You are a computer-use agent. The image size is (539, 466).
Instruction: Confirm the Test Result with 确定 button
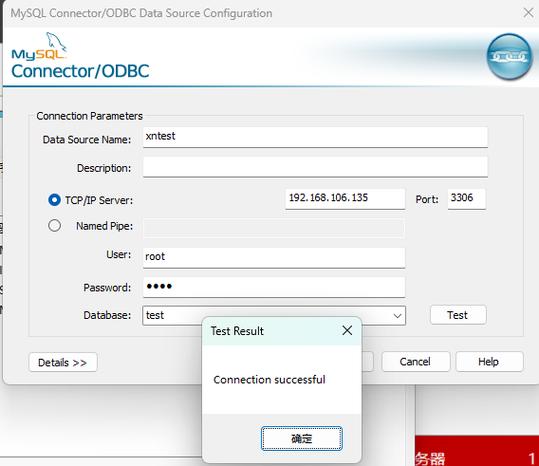tap(301, 438)
